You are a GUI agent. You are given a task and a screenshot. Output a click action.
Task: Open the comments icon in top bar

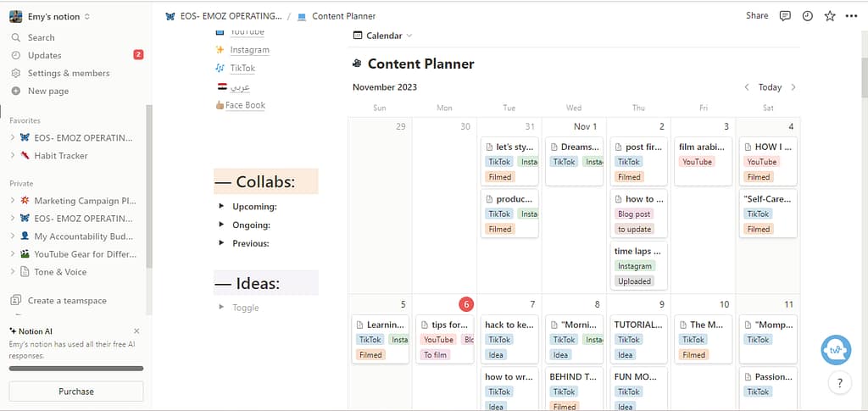coord(785,16)
